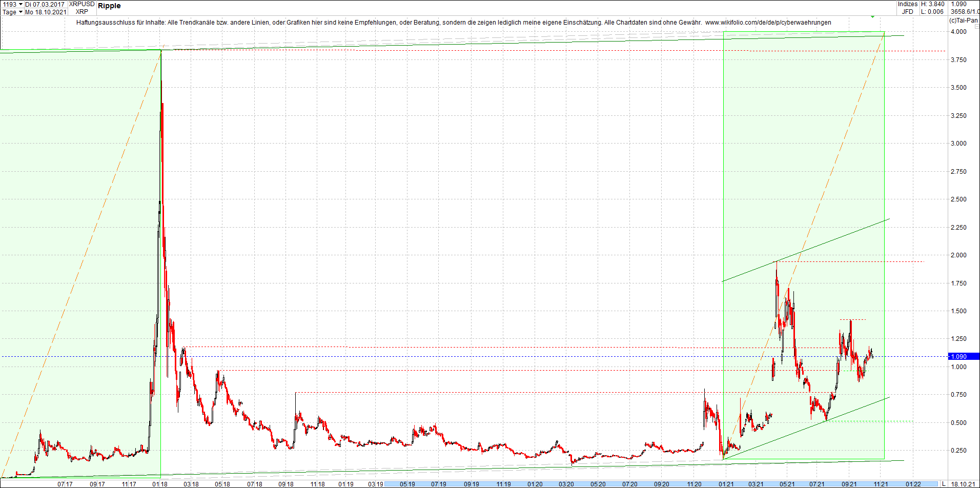Click the start date "Di 07.03.2017" field
This screenshot has height=488, width=980.
click(x=45, y=4)
